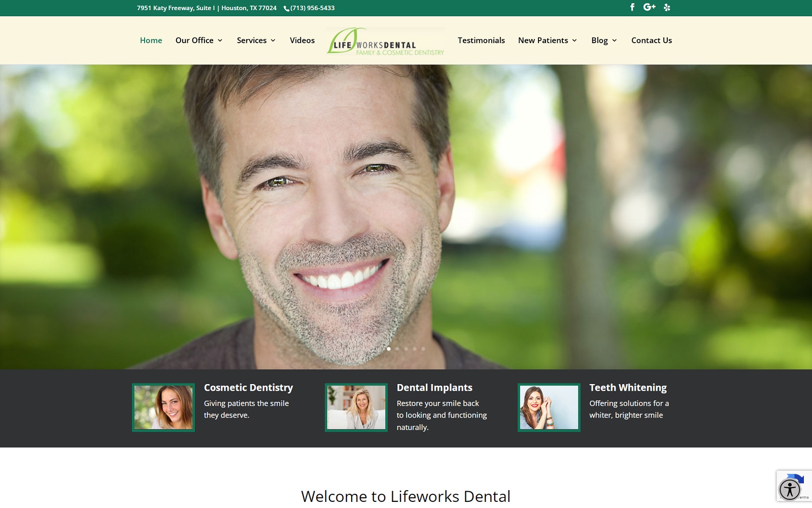This screenshot has width=812, height=508.
Task: Open the accessibility widget icon
Action: [790, 490]
